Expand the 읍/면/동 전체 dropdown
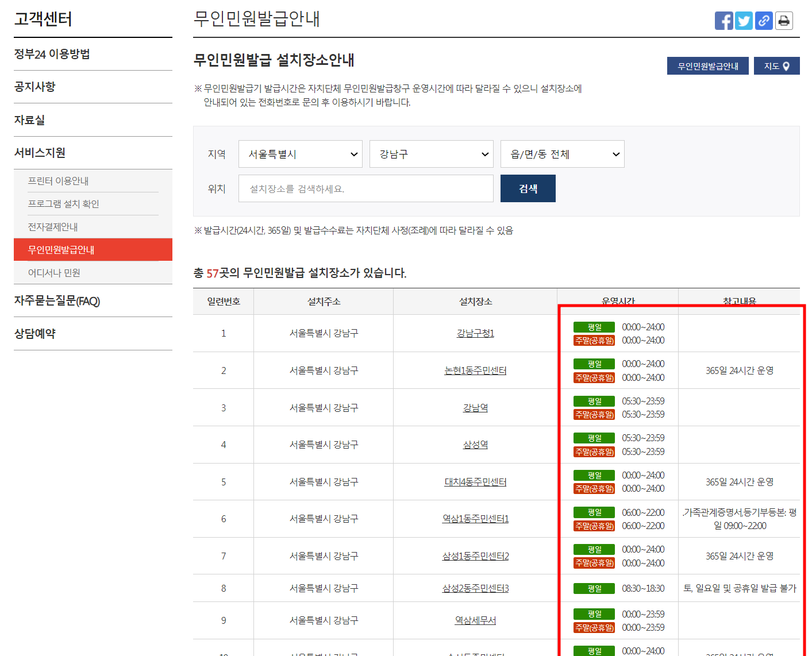The image size is (812, 656). coord(563,154)
